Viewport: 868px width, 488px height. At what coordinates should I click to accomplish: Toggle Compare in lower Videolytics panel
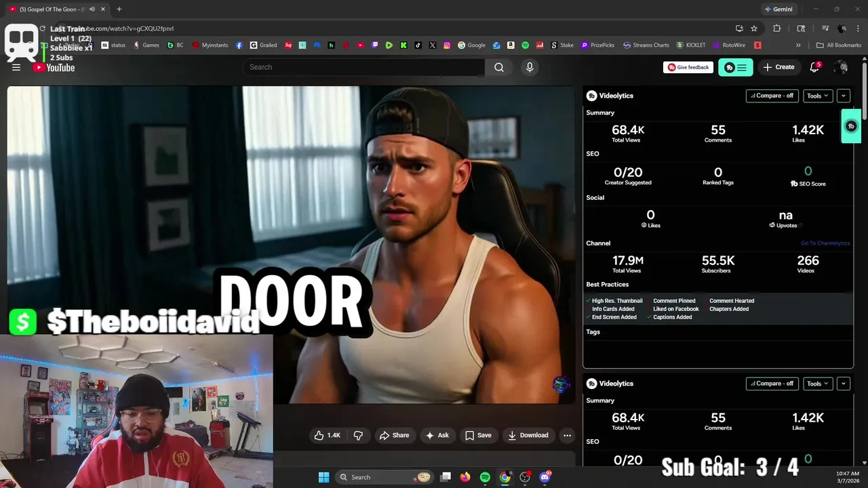point(772,384)
